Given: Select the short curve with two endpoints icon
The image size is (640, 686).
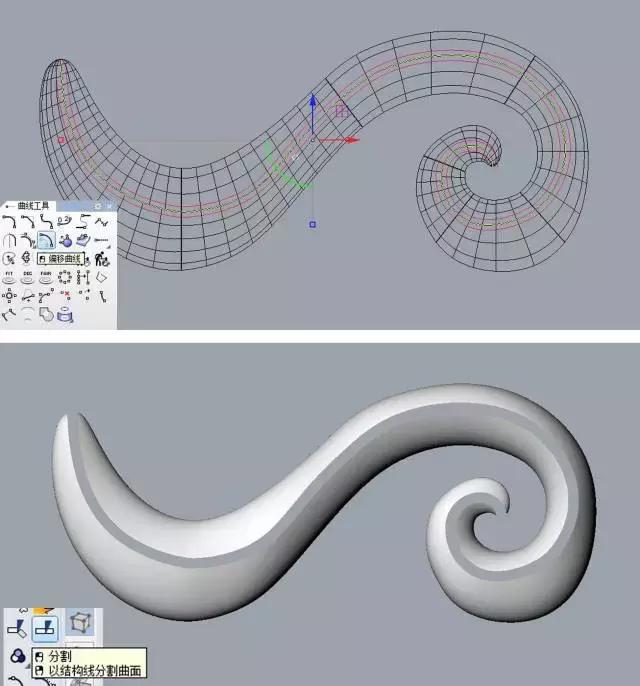Looking at the screenshot, I should coord(102,297).
